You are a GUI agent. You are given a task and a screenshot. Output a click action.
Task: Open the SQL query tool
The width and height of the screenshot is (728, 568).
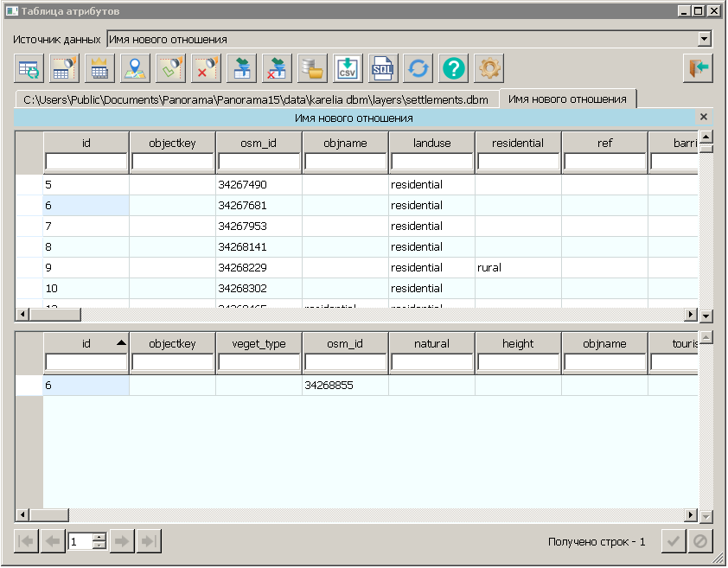(383, 67)
